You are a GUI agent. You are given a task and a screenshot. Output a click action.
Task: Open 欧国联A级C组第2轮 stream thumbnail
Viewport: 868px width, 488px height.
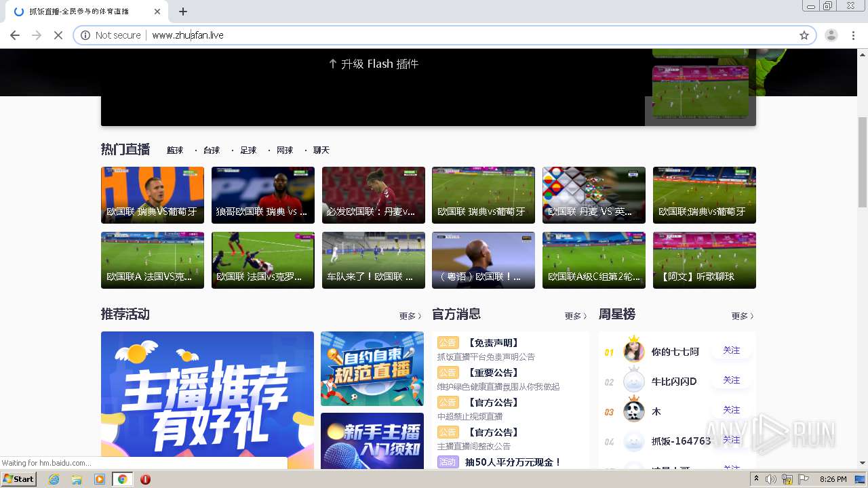(x=594, y=260)
